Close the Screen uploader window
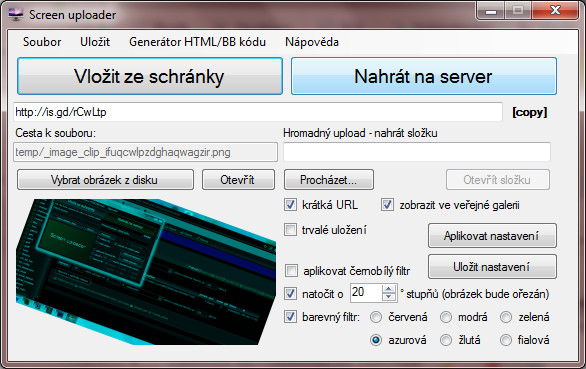This screenshot has width=586, height=369. pyautogui.click(x=556, y=11)
